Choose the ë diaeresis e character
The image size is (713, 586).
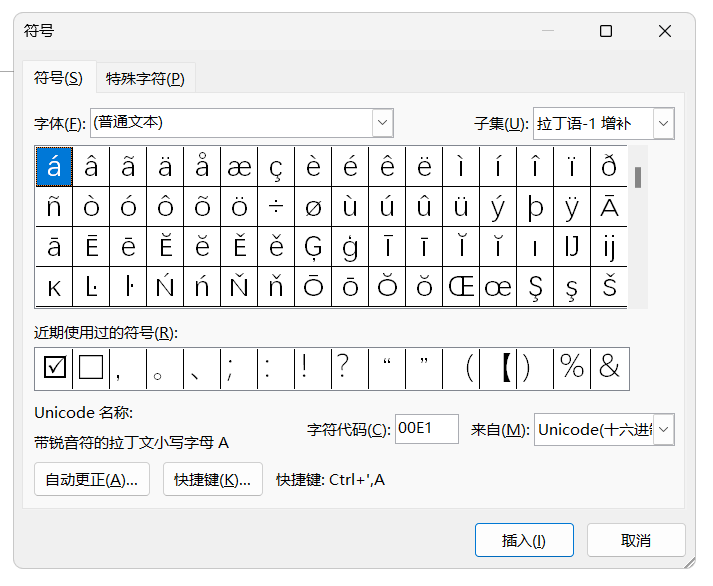coord(424,167)
